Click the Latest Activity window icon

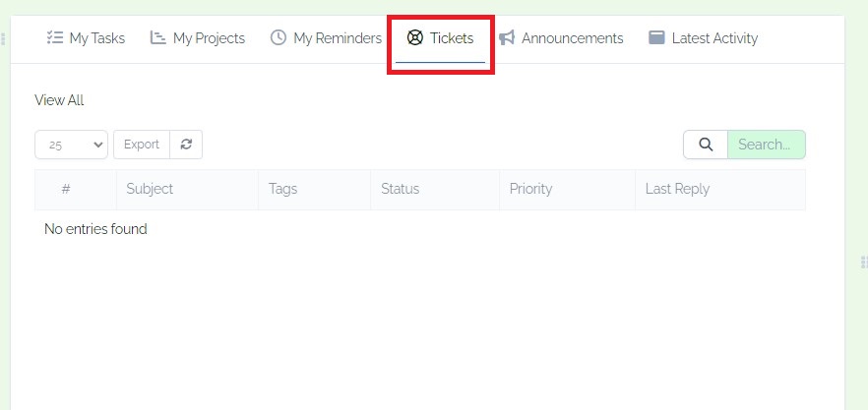click(656, 37)
